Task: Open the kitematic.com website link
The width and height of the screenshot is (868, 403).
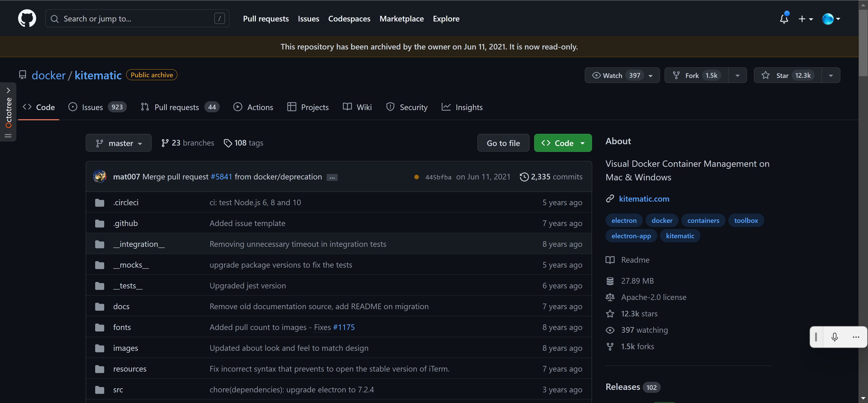Action: (x=644, y=199)
